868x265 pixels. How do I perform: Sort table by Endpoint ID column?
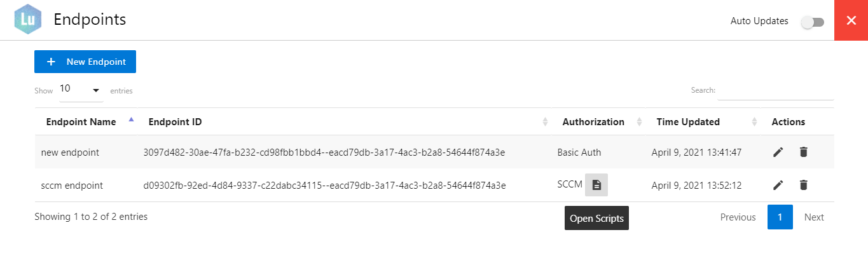tap(175, 122)
